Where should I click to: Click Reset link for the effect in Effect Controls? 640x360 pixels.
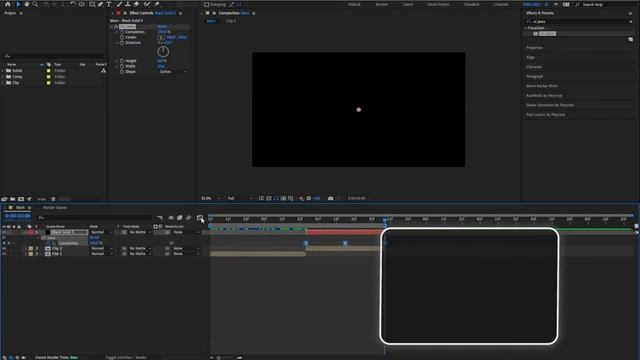(x=162, y=27)
